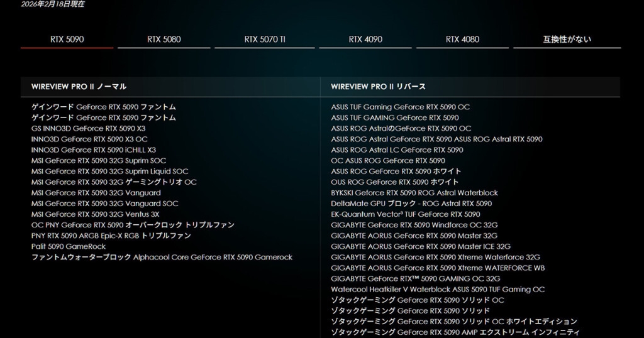
Task: Click the Alphacool Core RTX 5090 Gamerock row
Action: click(162, 257)
